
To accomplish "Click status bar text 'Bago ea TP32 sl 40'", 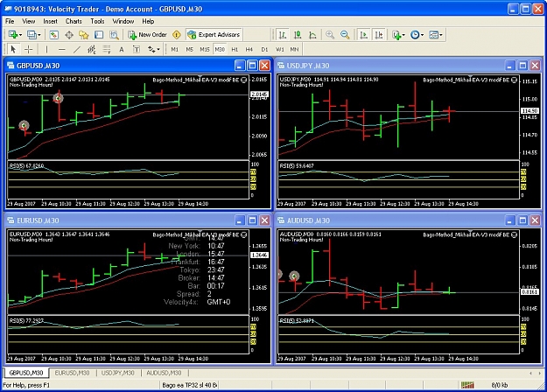I will pyautogui.click(x=189, y=385).
